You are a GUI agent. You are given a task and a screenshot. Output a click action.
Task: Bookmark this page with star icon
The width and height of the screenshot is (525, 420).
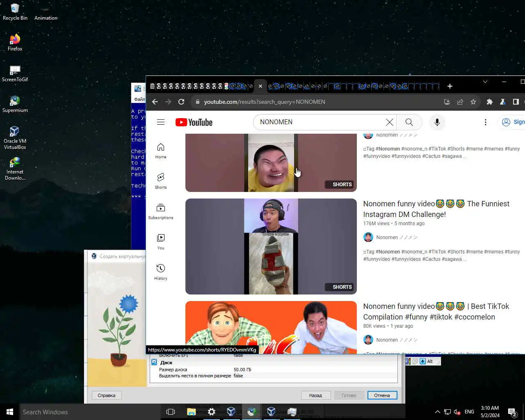tap(473, 102)
